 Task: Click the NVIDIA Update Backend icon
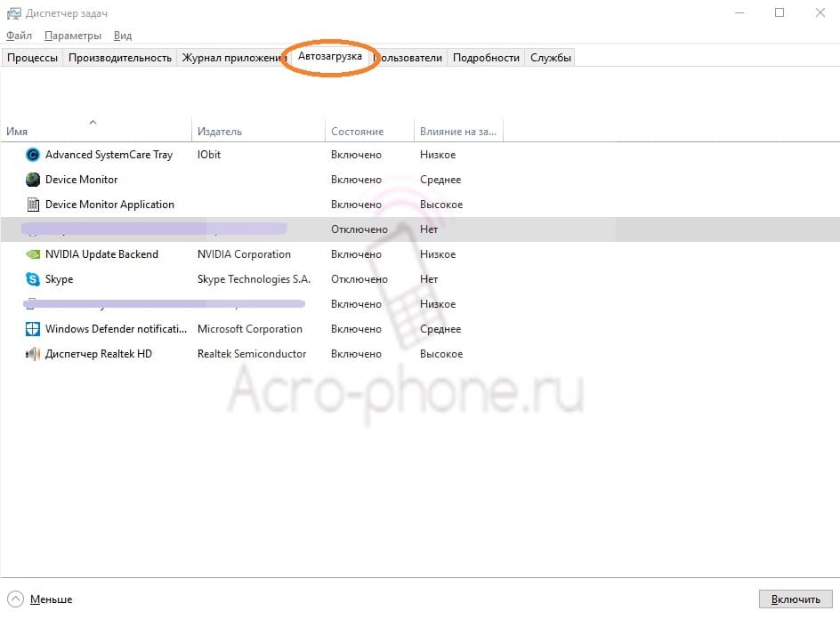[33, 254]
